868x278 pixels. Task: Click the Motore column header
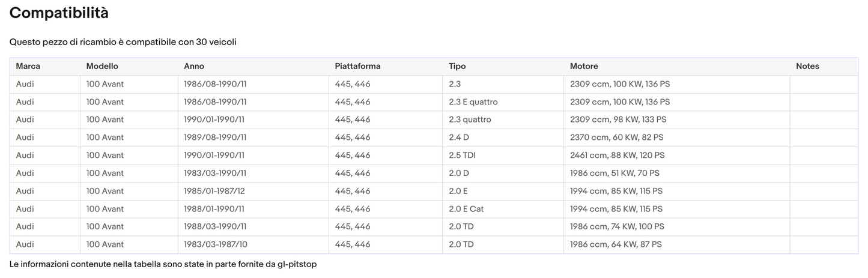coord(584,66)
